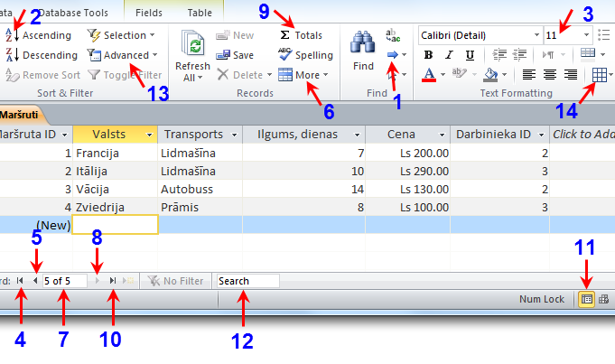Jump to the last record

coord(112,281)
